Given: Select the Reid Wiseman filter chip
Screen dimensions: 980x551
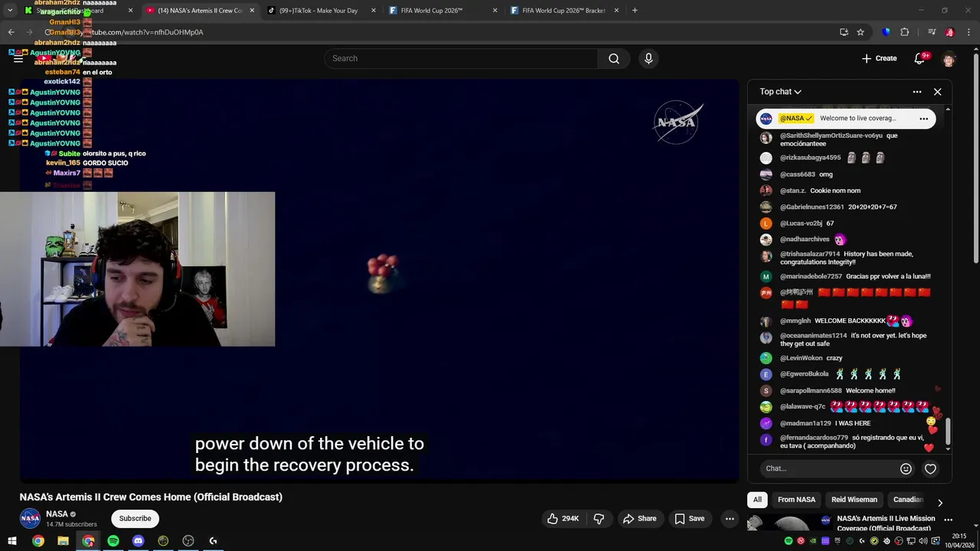Looking at the screenshot, I should click(x=854, y=500).
